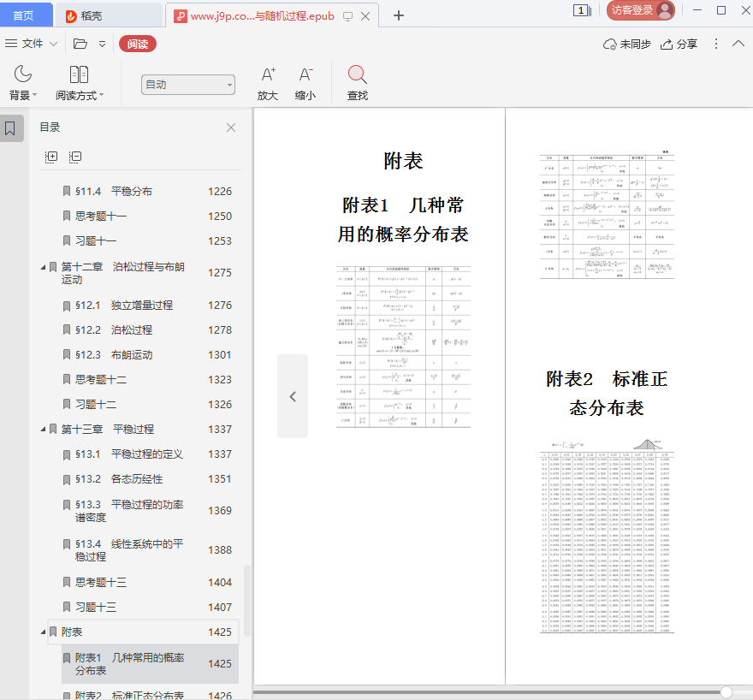Expand all entries in the 目录 panel
The height and width of the screenshot is (700, 753).
pyautogui.click(x=51, y=157)
